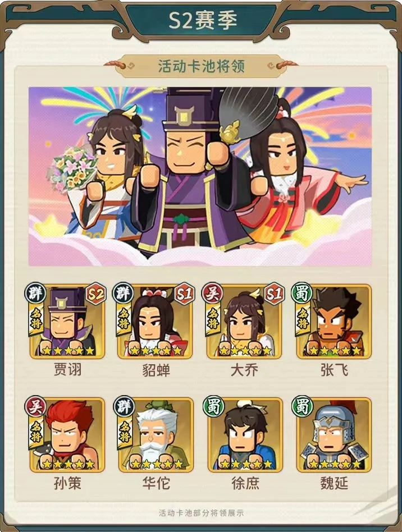The height and width of the screenshot is (532, 402).
Task: Pick the 魏延 general card
Action: (x=334, y=435)
